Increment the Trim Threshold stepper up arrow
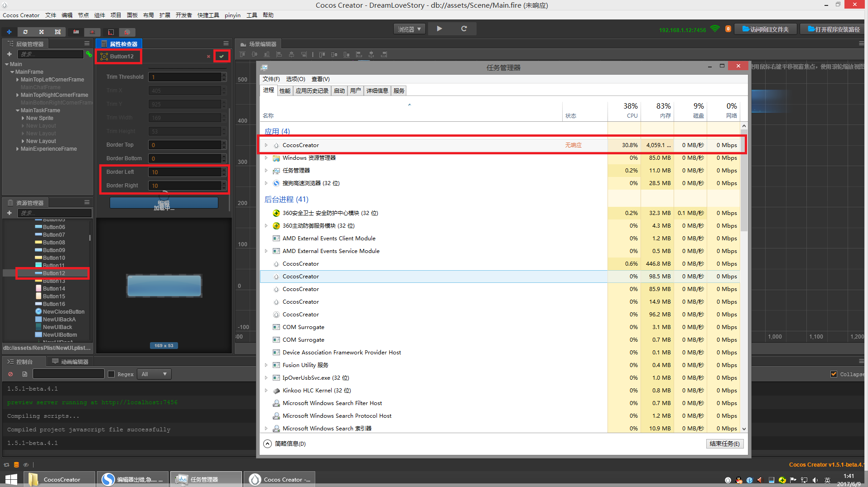Image resolution: width=868 pixels, height=487 pixels. (224, 75)
